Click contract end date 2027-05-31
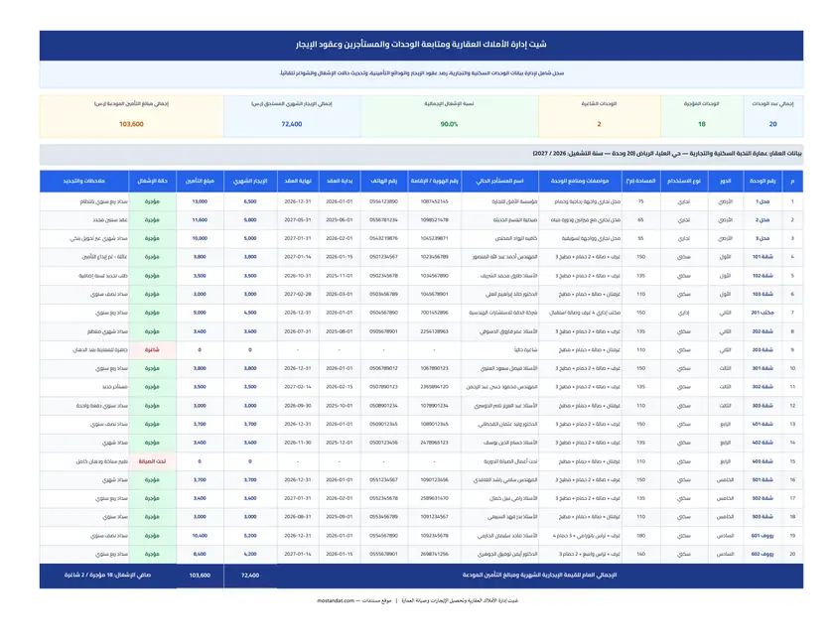The image size is (834, 644). click(x=298, y=220)
